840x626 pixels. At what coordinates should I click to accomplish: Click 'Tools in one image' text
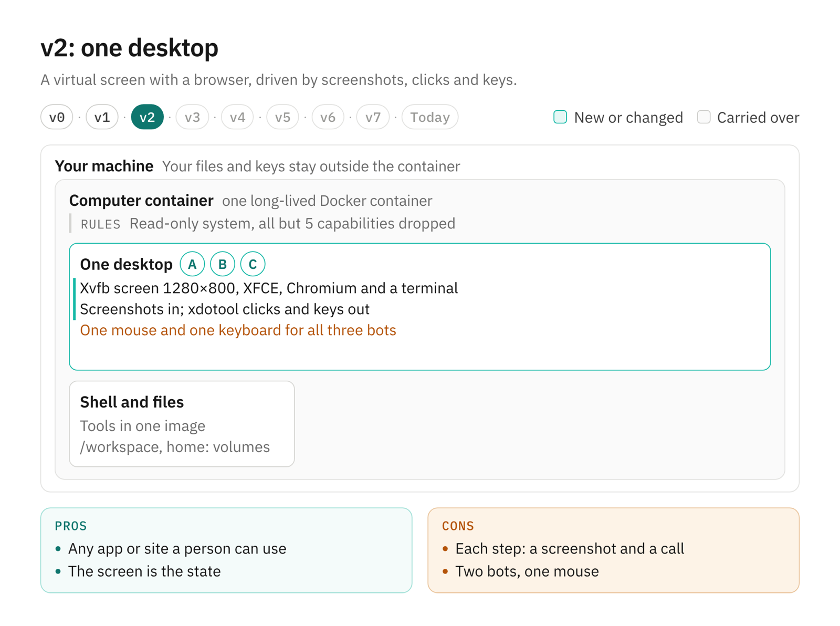point(142,426)
